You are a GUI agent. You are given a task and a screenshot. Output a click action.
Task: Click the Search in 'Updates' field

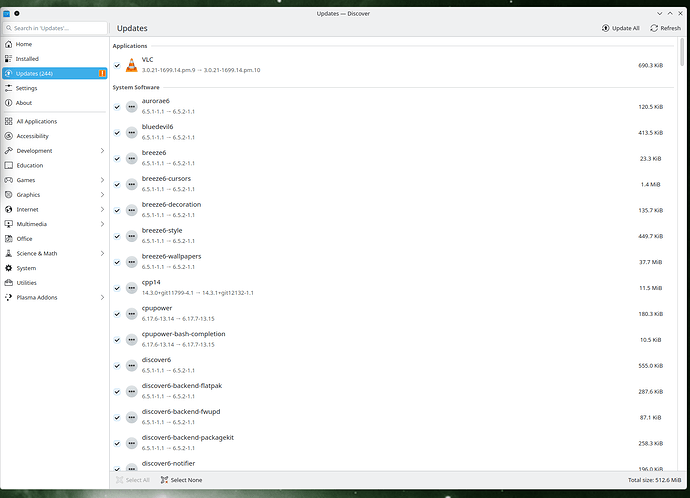[55, 28]
